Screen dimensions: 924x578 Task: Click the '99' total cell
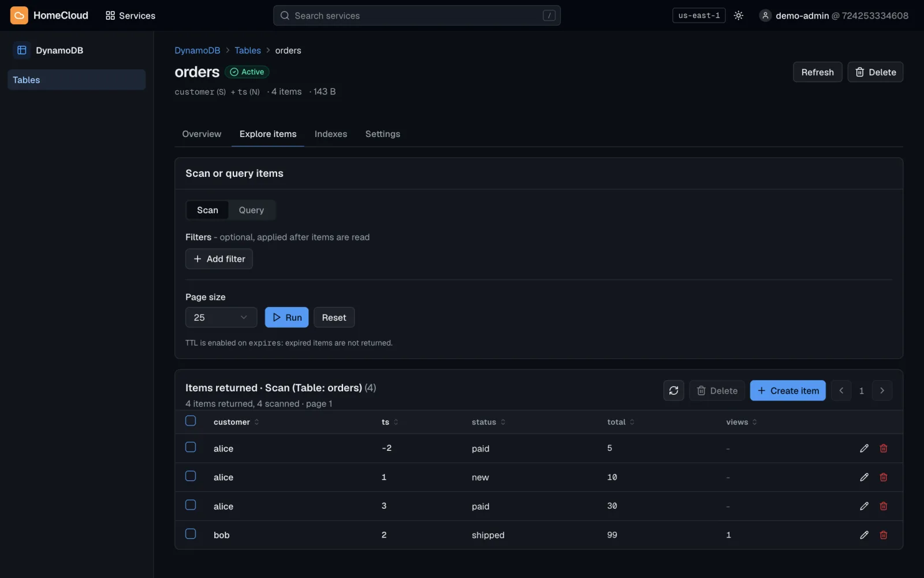click(612, 535)
